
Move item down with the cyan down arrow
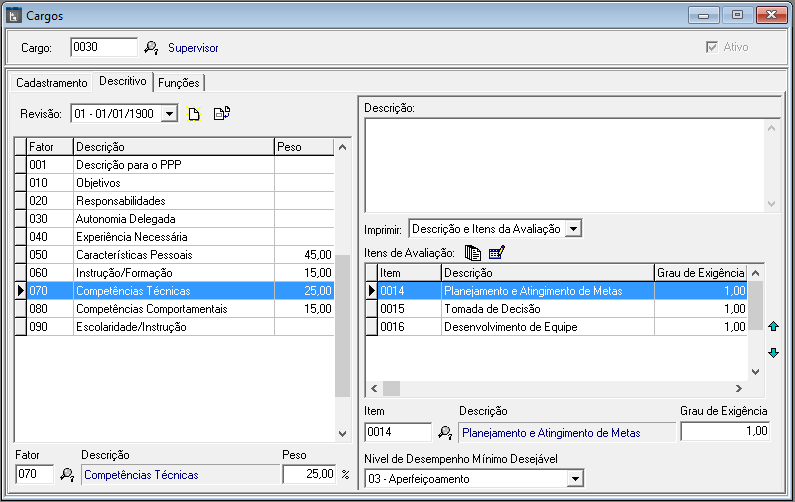pos(773,352)
